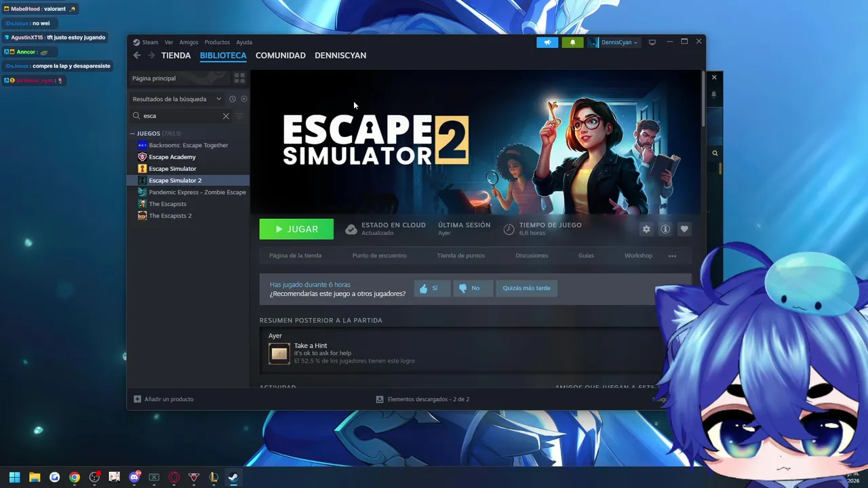
Task: Choose Quizás más tarde
Action: coord(526,288)
